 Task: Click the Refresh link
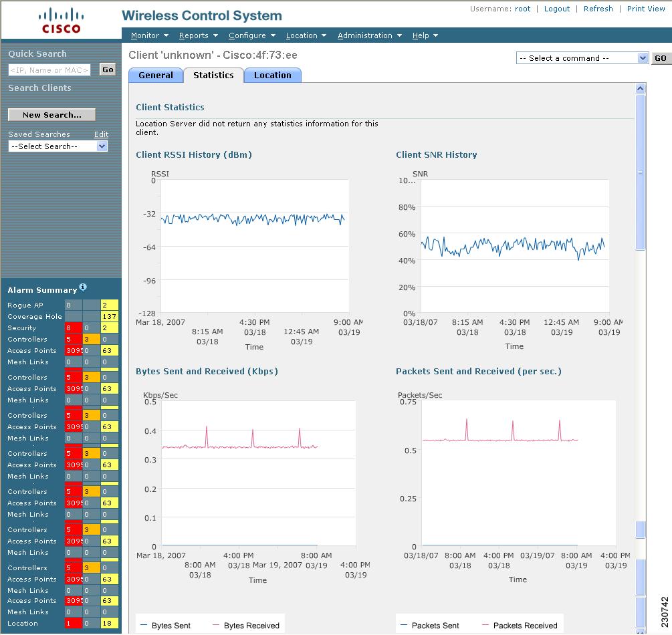(598, 9)
